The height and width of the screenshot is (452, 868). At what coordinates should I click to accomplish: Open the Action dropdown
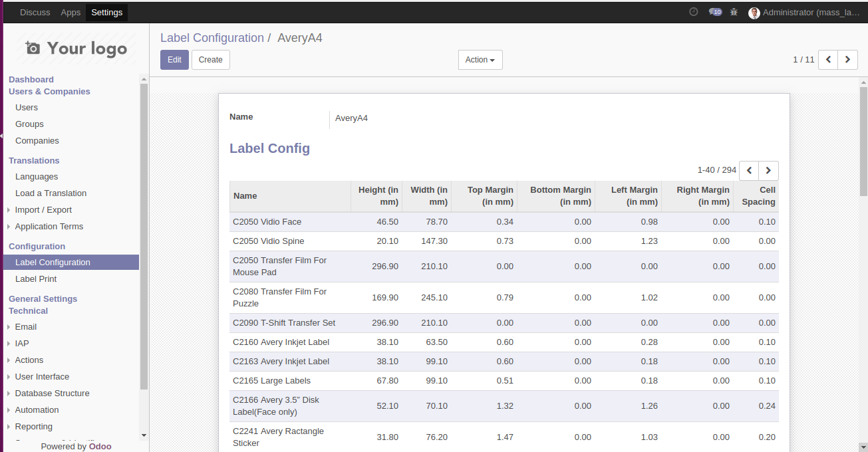click(480, 60)
